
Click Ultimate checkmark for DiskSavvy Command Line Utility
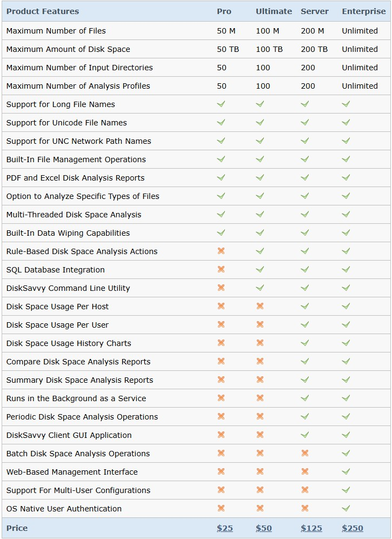coord(260,288)
